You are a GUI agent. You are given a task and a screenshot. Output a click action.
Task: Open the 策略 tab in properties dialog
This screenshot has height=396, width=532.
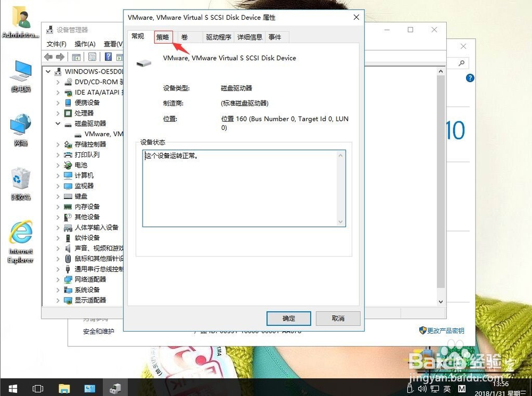point(163,37)
